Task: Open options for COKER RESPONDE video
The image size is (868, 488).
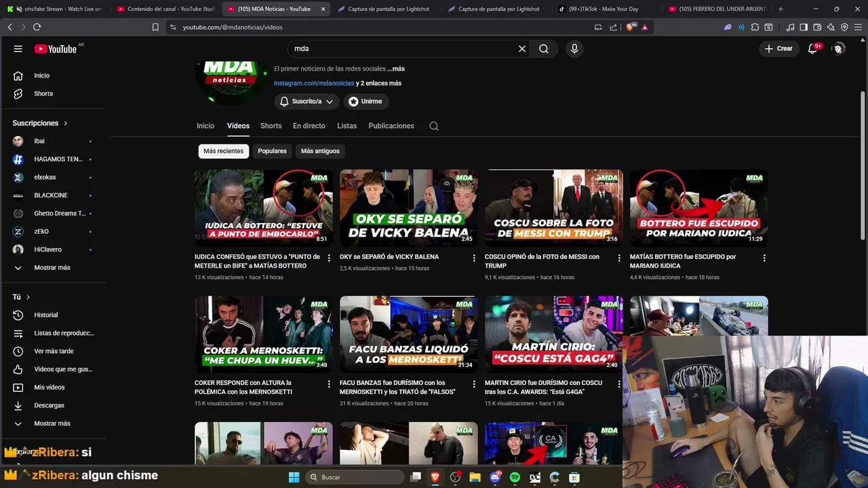Action: 329,384
